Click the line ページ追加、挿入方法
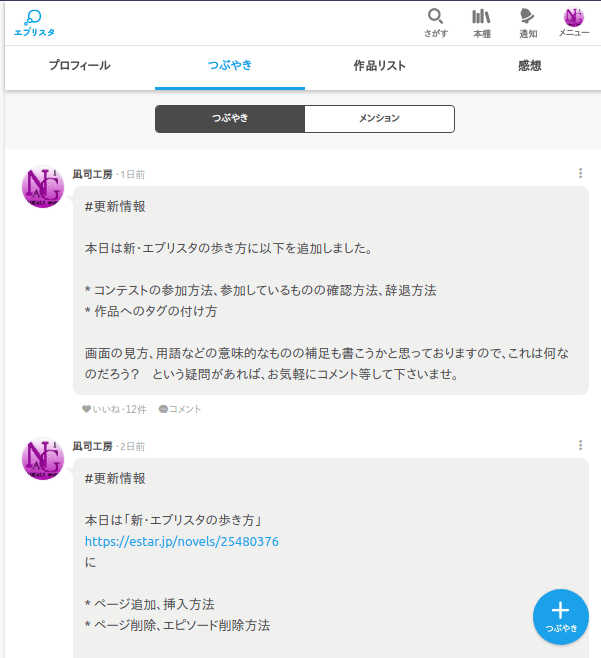 [150, 604]
